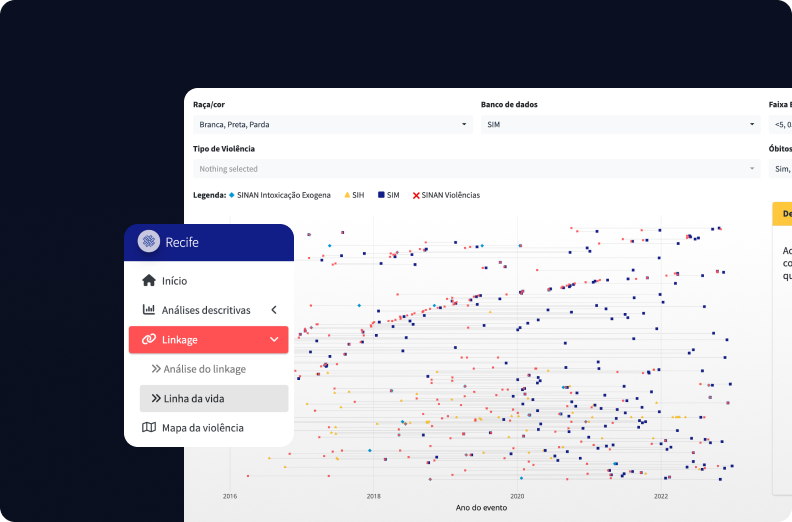Toggle SINAN Violências red X legend marker
This screenshot has width=792, height=522.
tap(416, 195)
